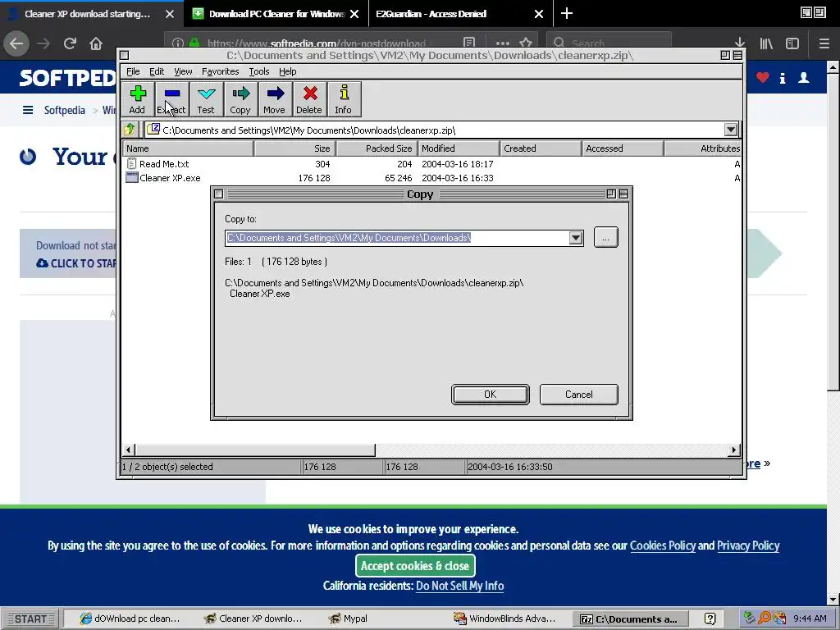Screen dimensions: 840x630
Task: Click the Copy toolbar button in 7-Zip
Action: click(x=240, y=99)
